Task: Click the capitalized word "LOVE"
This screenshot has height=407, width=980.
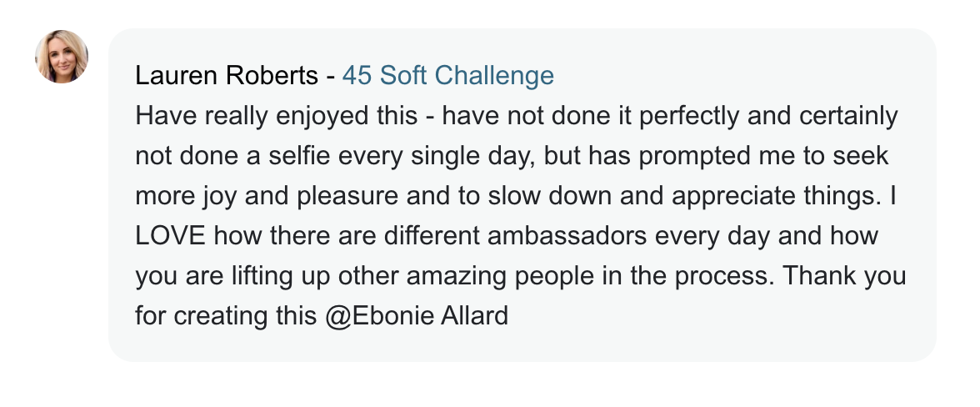Action: tap(167, 236)
